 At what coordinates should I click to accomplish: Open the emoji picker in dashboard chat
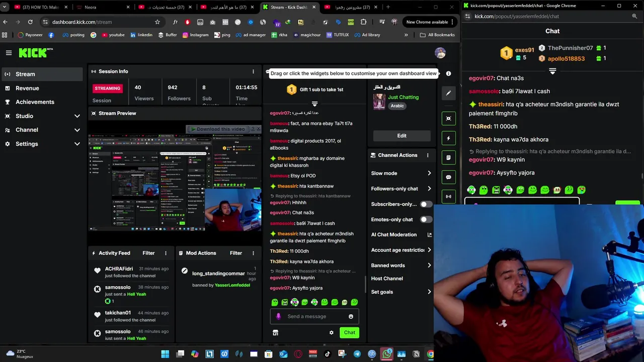coord(351,316)
